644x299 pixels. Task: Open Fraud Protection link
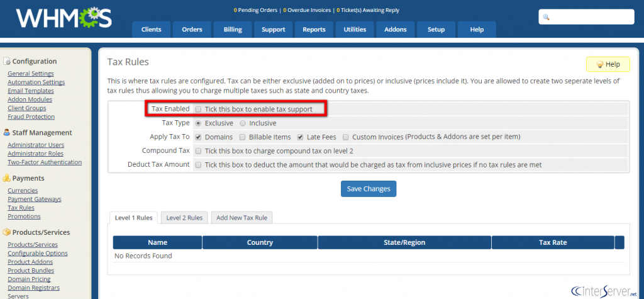point(31,117)
